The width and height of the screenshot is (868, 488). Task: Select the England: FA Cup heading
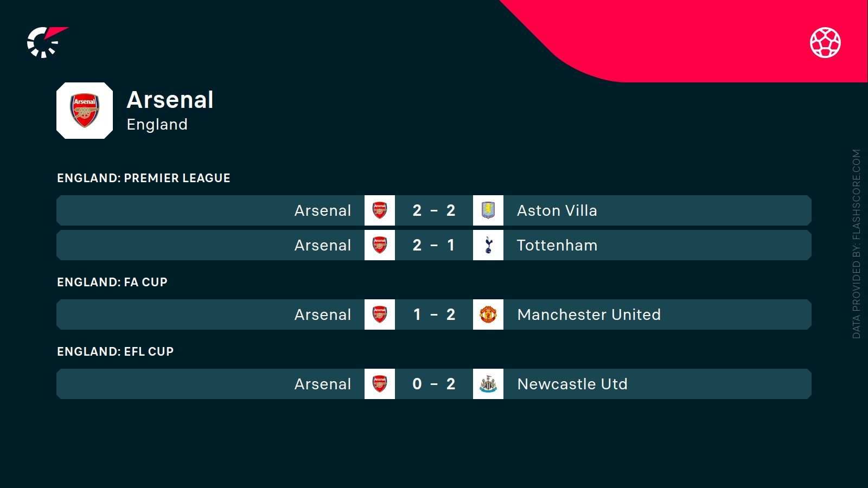[112, 282]
